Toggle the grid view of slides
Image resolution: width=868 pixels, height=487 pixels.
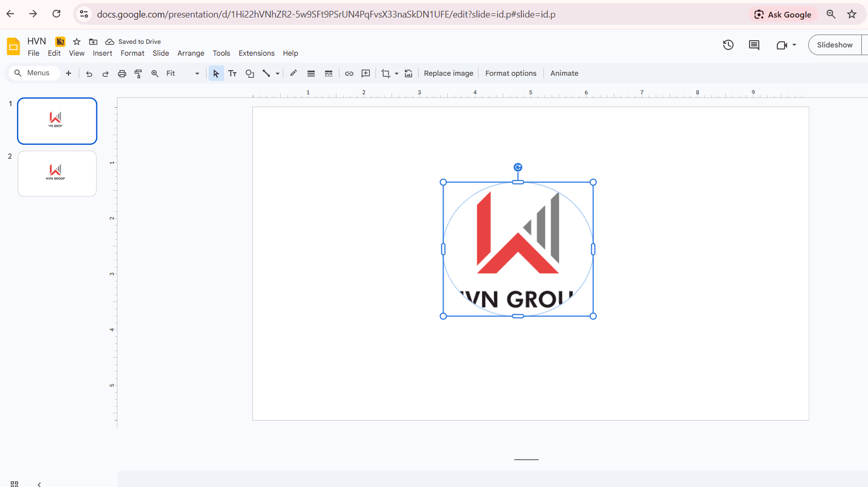[x=14, y=484]
